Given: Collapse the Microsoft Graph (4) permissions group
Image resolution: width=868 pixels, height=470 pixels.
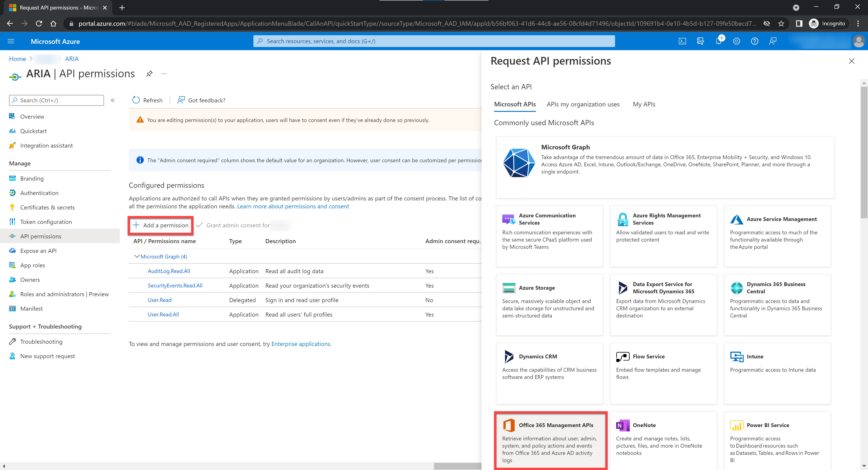Looking at the screenshot, I should tap(137, 256).
